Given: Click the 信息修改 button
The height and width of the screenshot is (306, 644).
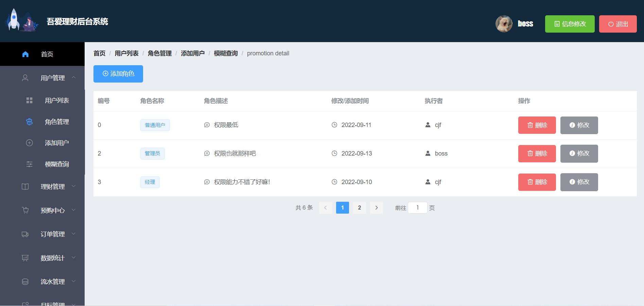Looking at the screenshot, I should pyautogui.click(x=570, y=24).
